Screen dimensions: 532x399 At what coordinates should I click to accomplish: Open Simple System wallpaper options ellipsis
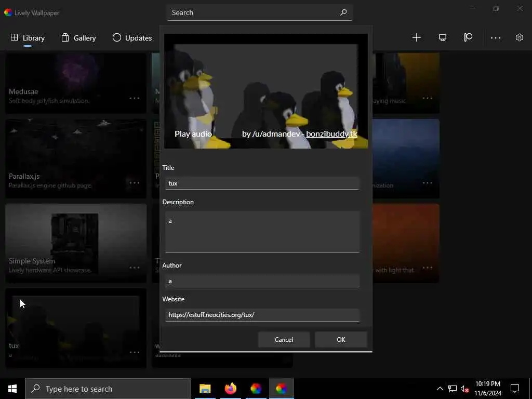click(135, 268)
